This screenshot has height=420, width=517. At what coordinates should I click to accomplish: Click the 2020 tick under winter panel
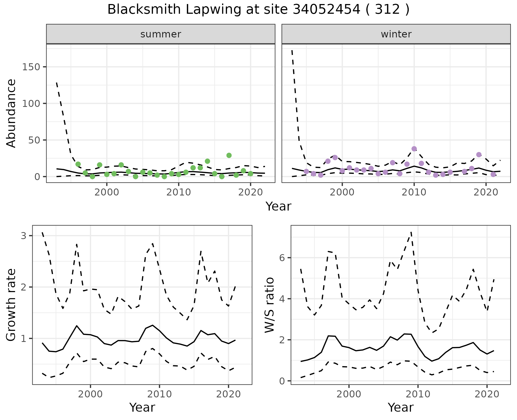tap(486, 192)
